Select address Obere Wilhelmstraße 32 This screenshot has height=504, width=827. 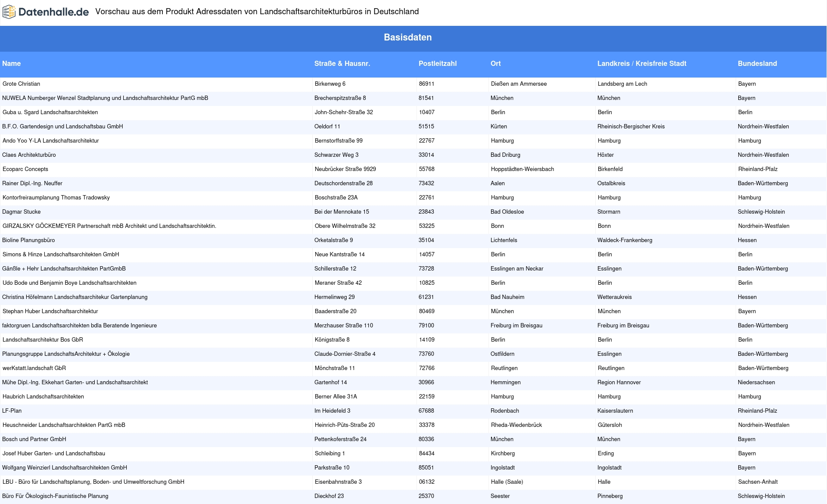click(345, 226)
